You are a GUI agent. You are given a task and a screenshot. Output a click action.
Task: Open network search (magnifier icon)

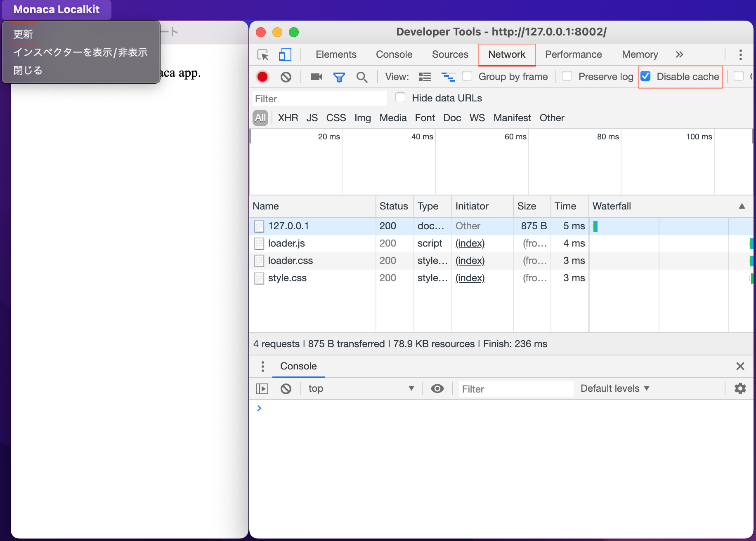point(362,77)
